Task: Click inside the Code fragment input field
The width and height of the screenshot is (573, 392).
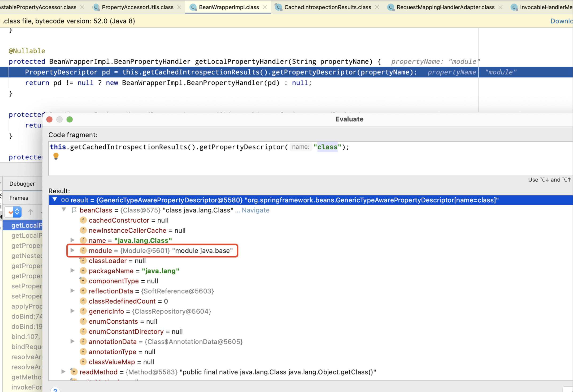Action: (311, 159)
